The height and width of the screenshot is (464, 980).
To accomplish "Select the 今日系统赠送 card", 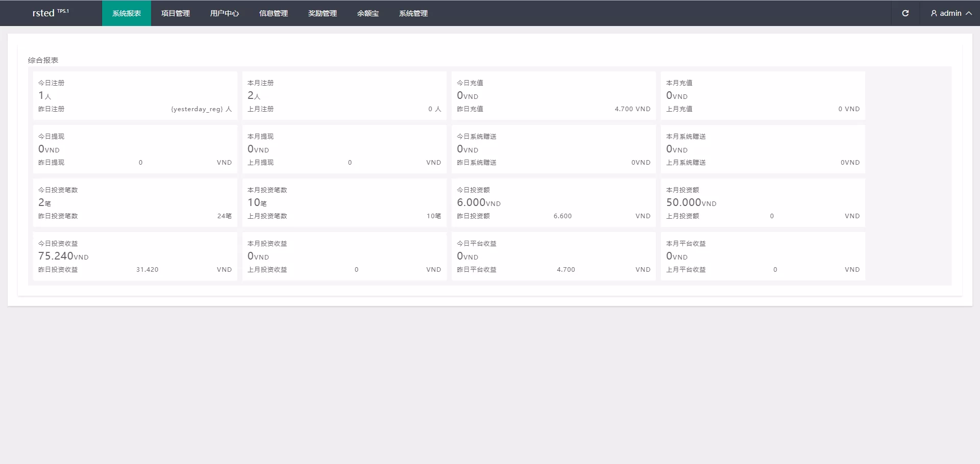I will click(x=553, y=149).
